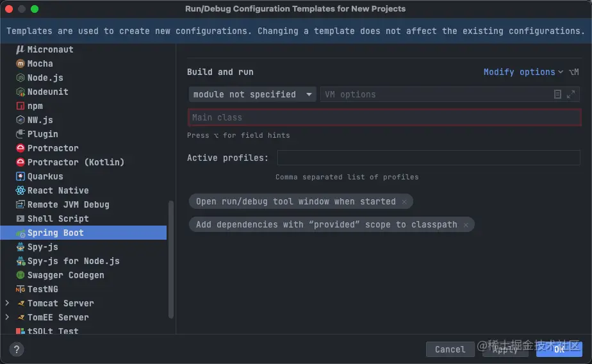Click the Cancel button
This screenshot has width=592, height=364.
click(x=450, y=349)
